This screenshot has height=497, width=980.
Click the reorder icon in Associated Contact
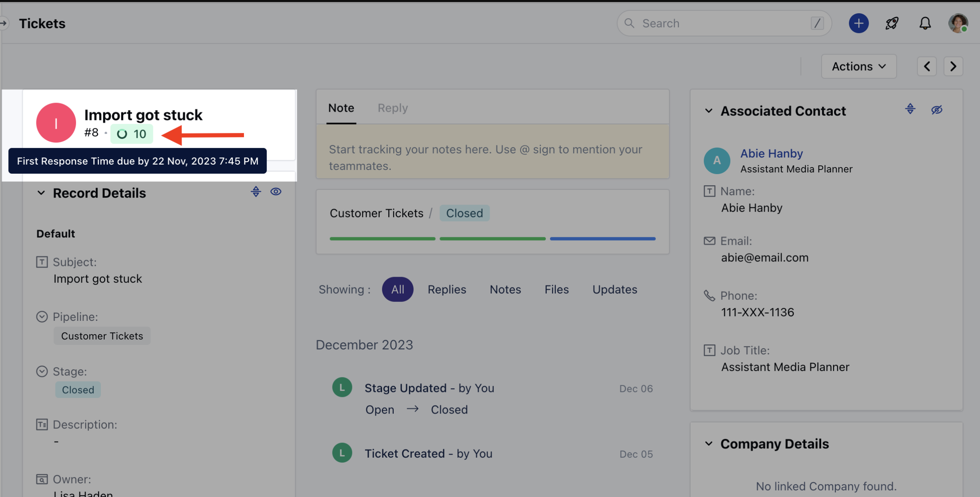[910, 110]
